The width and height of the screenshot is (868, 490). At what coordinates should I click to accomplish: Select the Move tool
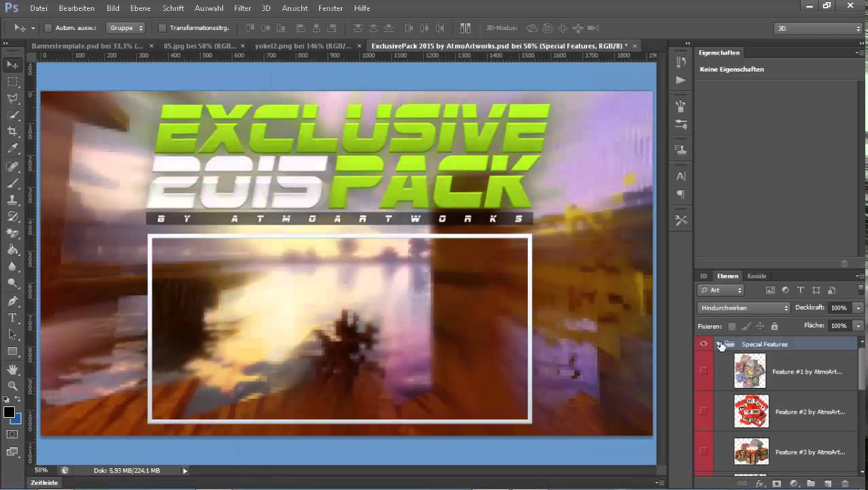pos(13,65)
